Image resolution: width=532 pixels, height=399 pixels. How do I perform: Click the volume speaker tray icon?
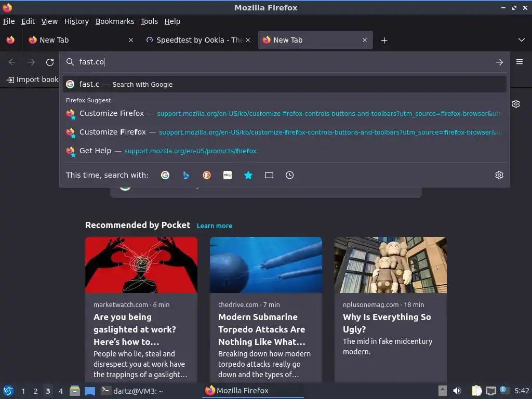457,391
